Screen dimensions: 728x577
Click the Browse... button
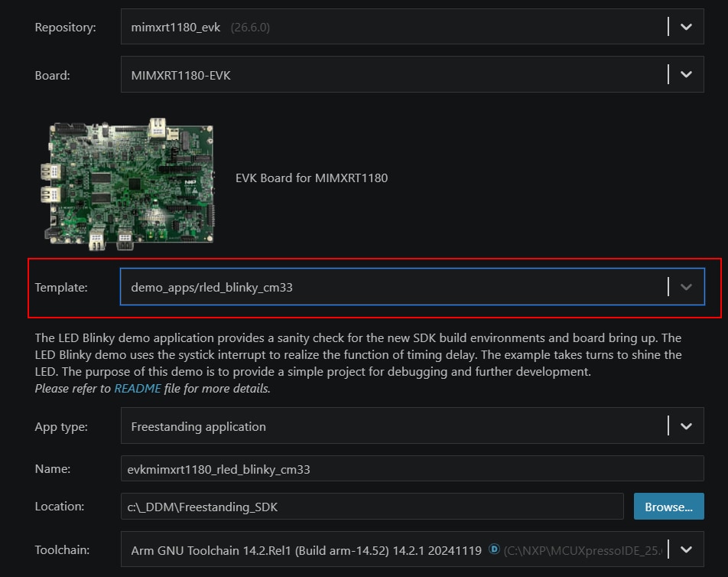[x=668, y=507]
